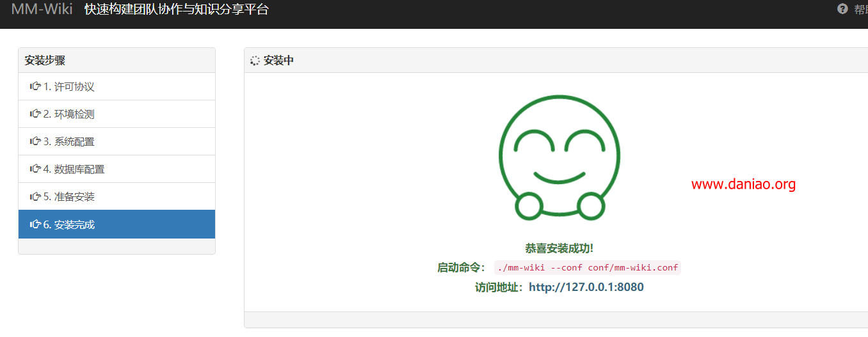Image resolution: width=868 pixels, height=337 pixels.
Task: Click the 安装步骤 panel heading
Action: point(45,61)
